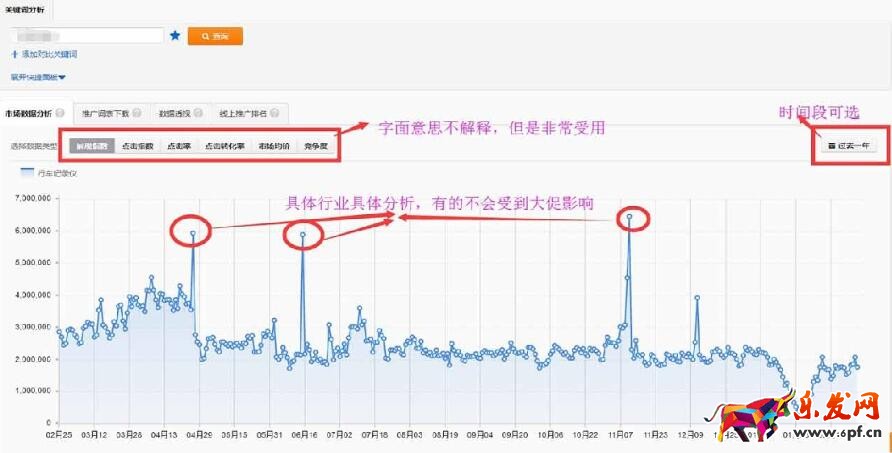
Task: Select the 展现指数 data type
Action: (x=92, y=146)
